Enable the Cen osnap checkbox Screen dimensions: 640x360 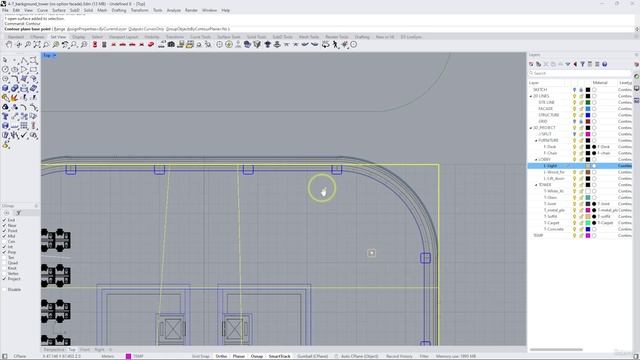tap(4, 241)
